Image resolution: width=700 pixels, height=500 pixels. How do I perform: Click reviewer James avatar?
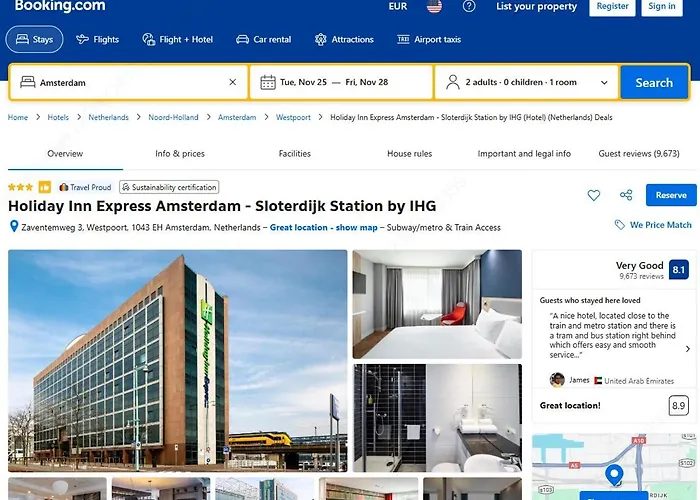[557, 380]
